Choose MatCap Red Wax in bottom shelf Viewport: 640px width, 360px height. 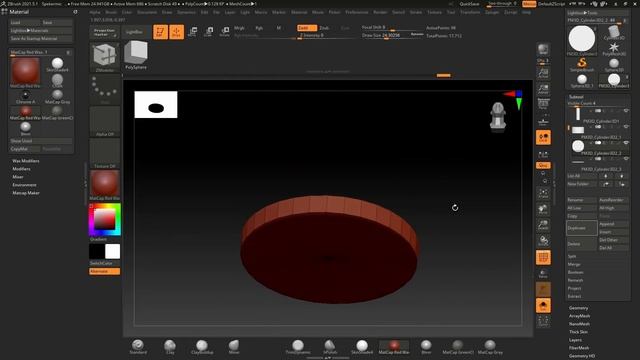(x=394, y=347)
